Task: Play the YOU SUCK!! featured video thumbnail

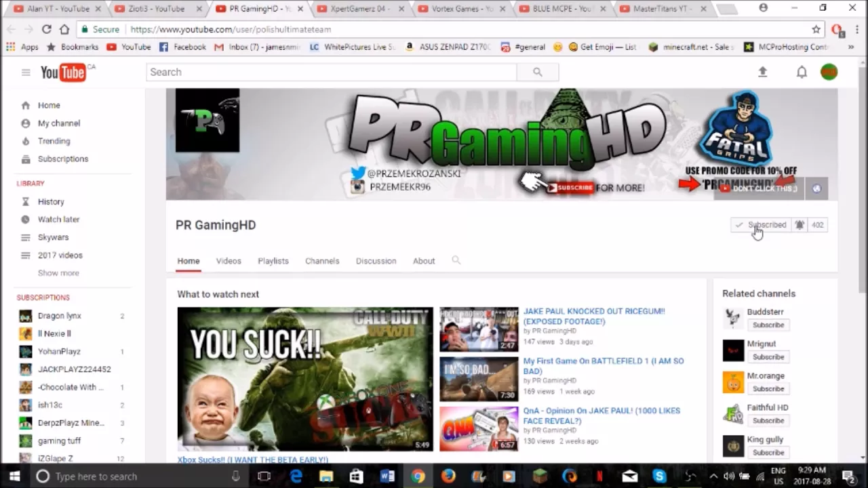Action: click(305, 379)
